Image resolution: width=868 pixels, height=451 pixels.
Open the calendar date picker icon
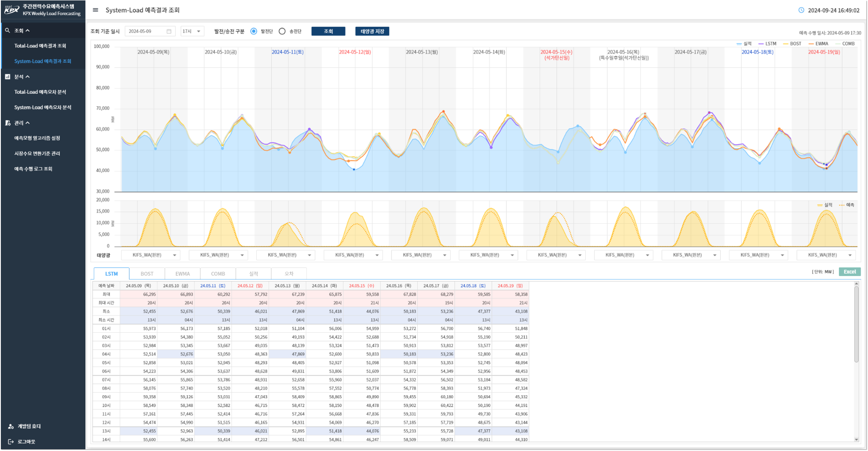click(x=169, y=31)
